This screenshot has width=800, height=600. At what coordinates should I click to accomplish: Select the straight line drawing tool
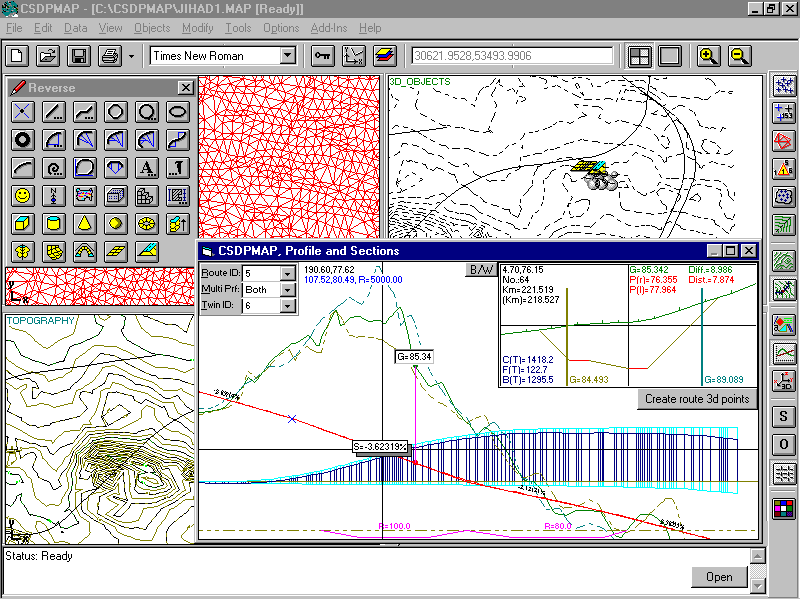54,112
